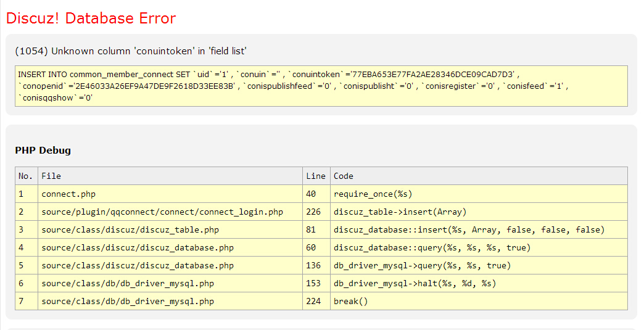Click the break() code cell
Screen dimensions: 644x330
pos(350,301)
